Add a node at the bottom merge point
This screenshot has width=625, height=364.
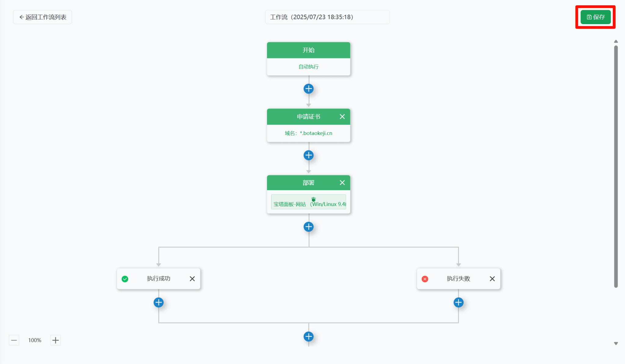(x=309, y=337)
